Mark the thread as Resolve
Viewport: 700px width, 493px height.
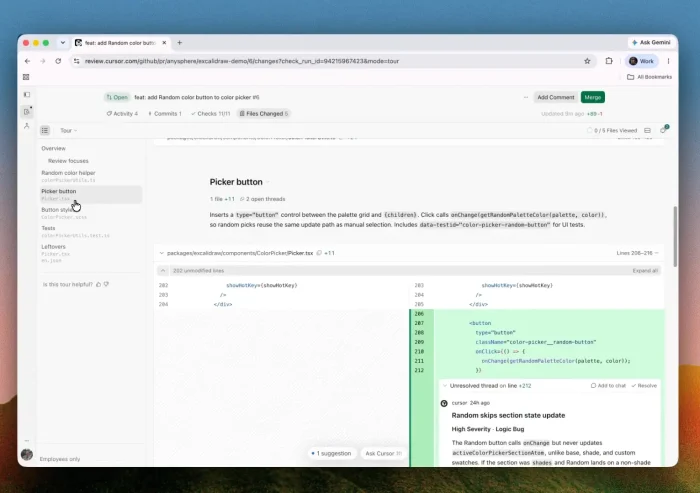coord(644,385)
